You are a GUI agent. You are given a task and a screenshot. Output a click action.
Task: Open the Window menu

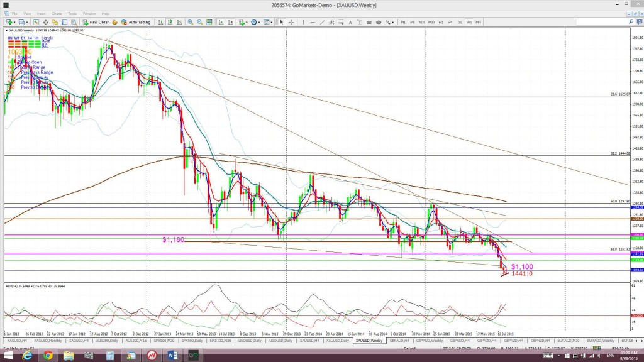(x=89, y=14)
